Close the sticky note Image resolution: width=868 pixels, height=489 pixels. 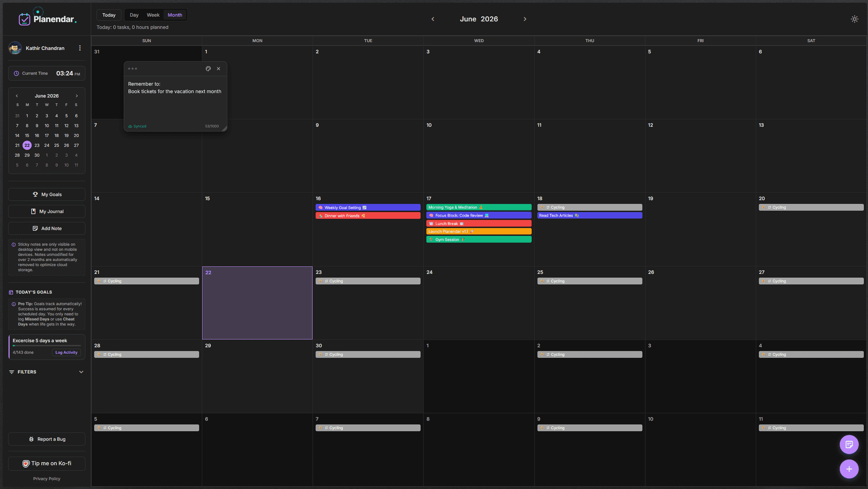pyautogui.click(x=219, y=69)
